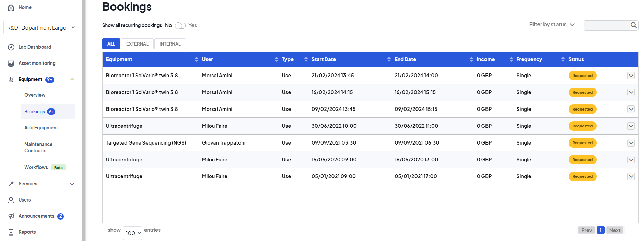Click the Users person icon
Viewport: 644px width, 241px height.
11,200
